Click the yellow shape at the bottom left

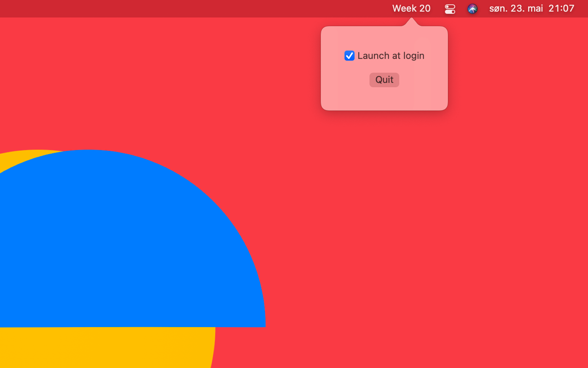pyautogui.click(x=102, y=352)
